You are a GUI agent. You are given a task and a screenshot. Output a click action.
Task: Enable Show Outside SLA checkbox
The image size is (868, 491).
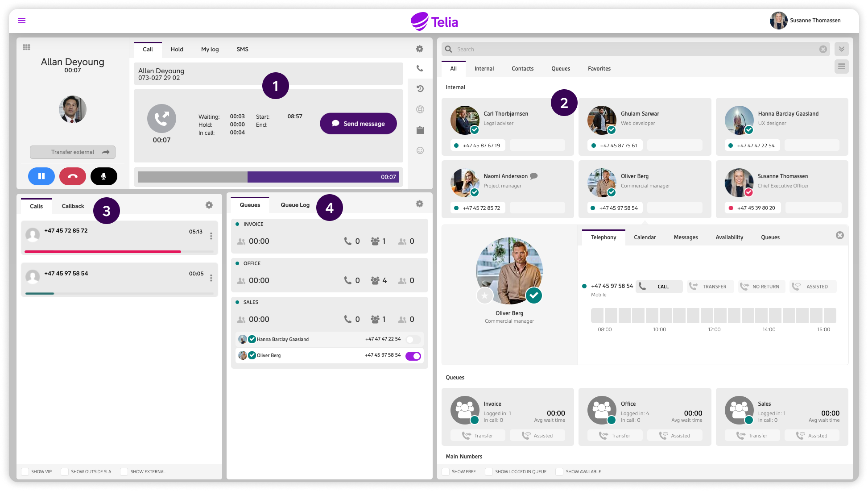[65, 472]
